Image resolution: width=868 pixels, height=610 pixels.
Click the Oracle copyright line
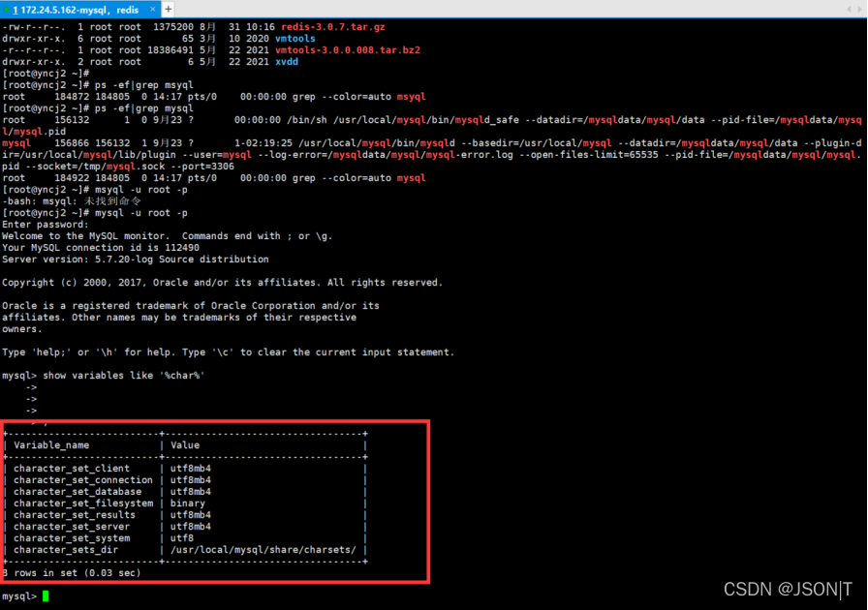223,283
